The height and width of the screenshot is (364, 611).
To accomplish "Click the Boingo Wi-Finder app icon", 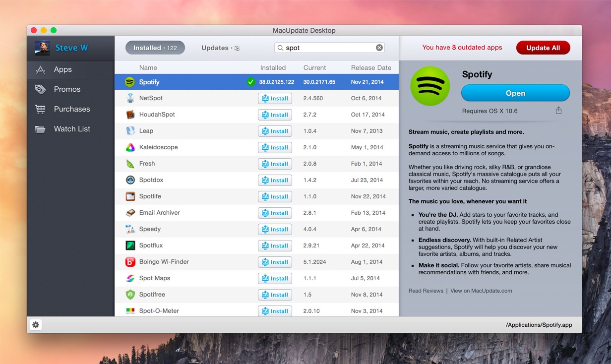I will [x=130, y=262].
